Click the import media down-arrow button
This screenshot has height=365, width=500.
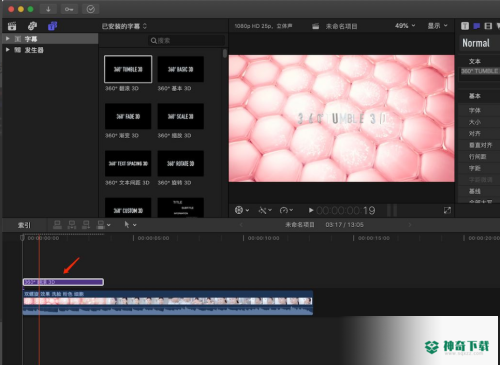click(x=48, y=9)
